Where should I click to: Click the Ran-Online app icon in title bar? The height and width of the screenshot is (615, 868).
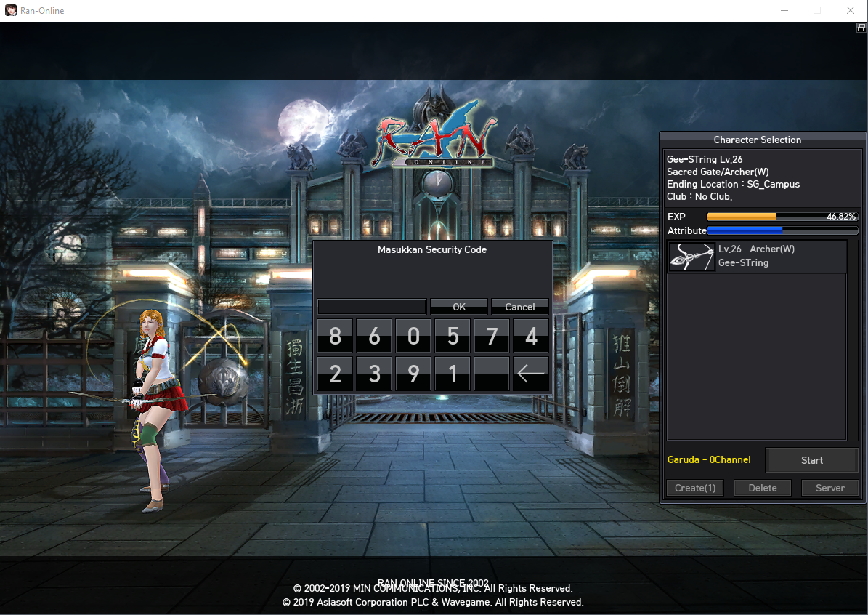click(10, 10)
